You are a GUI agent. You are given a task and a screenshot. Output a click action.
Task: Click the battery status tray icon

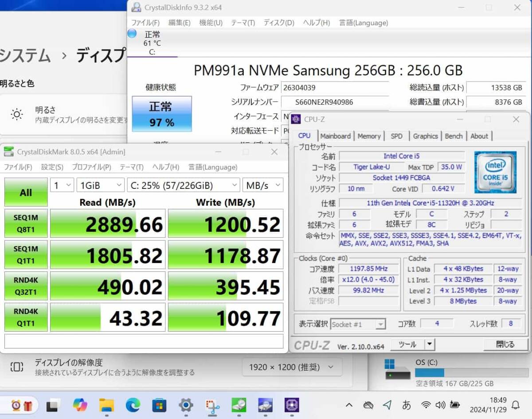[x=455, y=405]
